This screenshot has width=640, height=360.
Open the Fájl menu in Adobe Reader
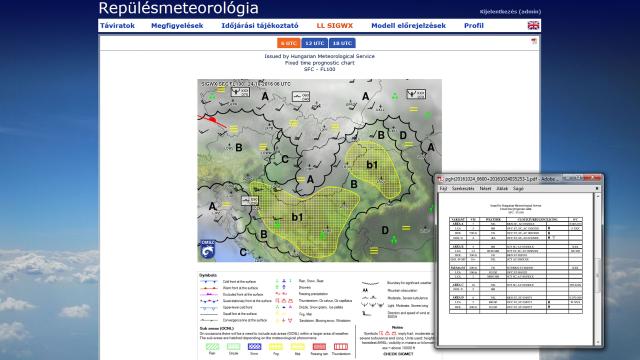point(443,189)
